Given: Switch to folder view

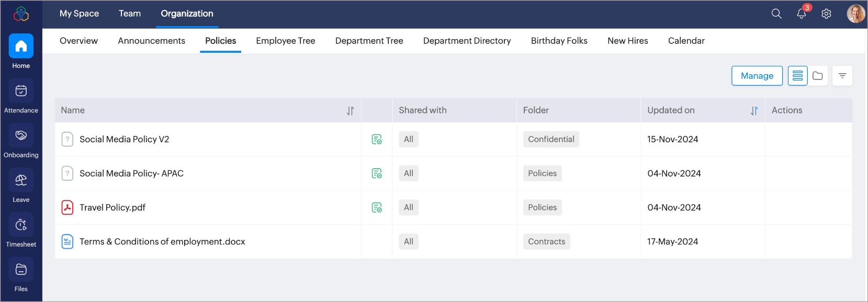Looking at the screenshot, I should [818, 76].
